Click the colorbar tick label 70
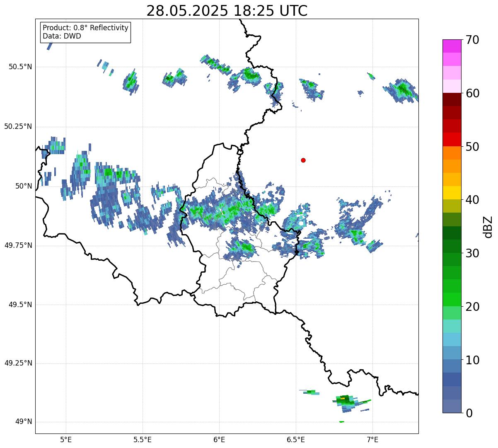 (472, 40)
